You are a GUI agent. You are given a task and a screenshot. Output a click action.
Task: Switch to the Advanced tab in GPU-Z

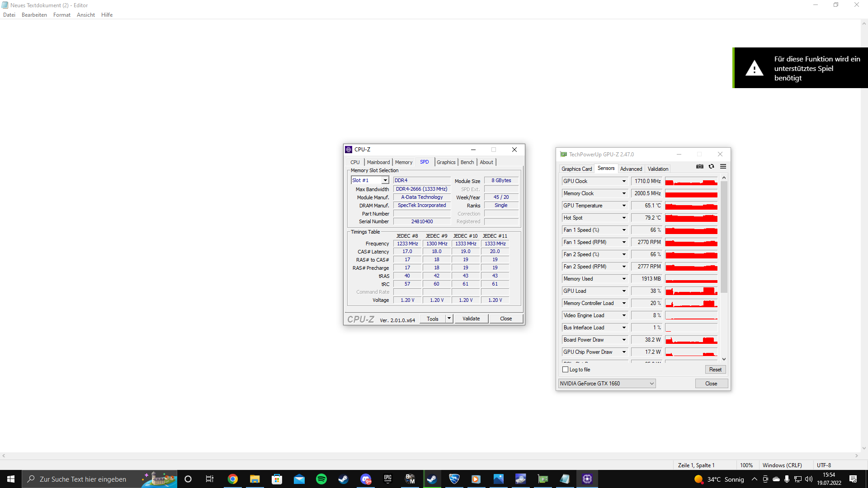pos(631,169)
